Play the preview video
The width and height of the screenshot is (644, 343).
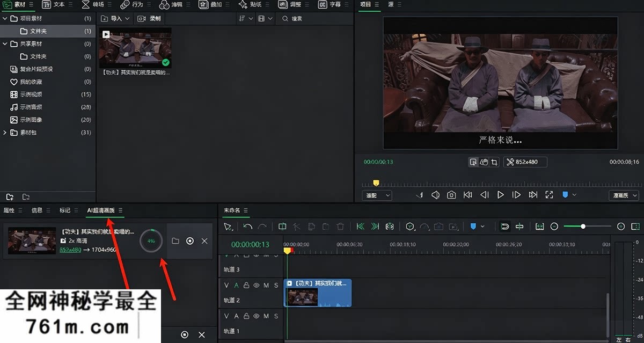click(500, 195)
